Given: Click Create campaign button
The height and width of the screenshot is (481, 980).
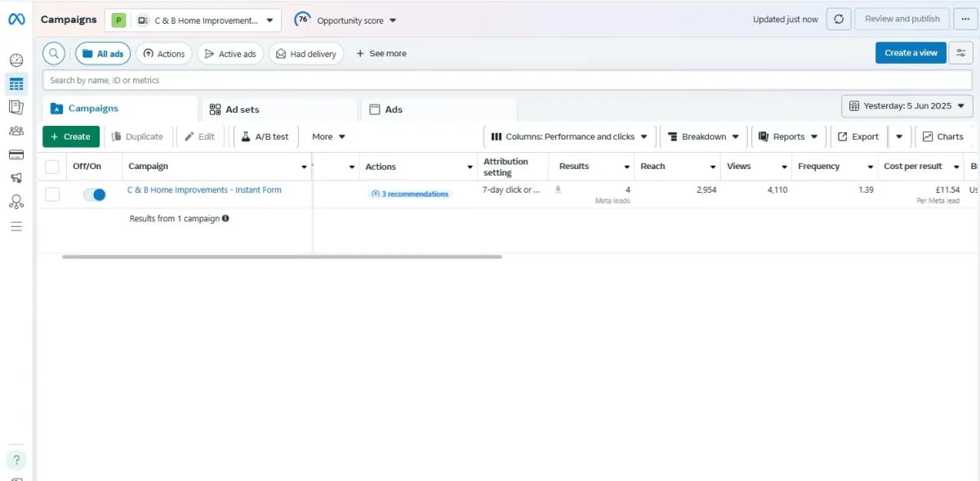Looking at the screenshot, I should tap(71, 136).
